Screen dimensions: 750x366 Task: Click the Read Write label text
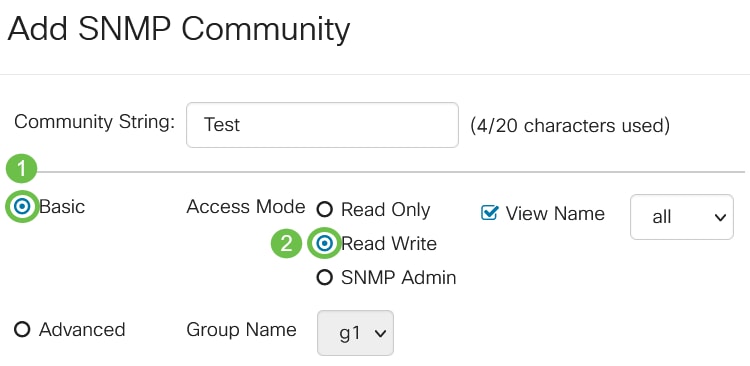click(389, 244)
